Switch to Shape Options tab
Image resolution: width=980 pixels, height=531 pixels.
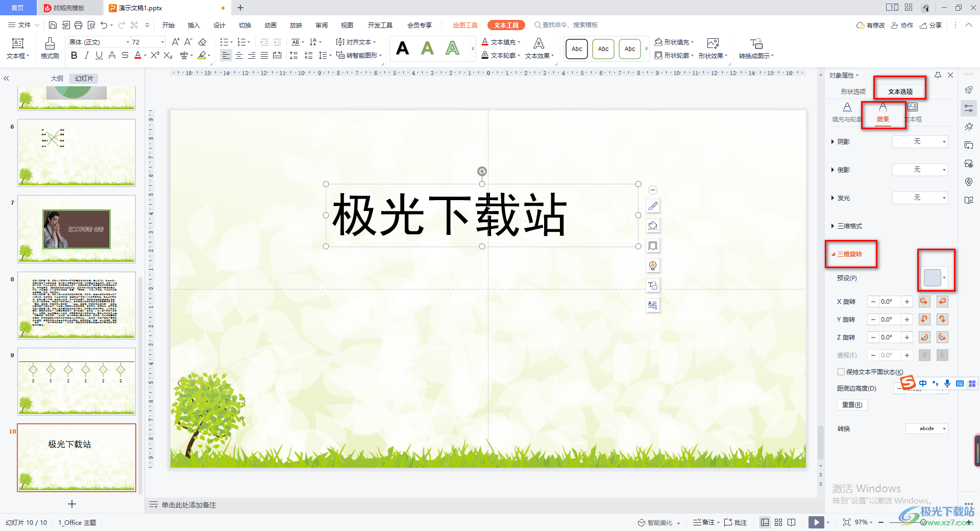(x=853, y=91)
